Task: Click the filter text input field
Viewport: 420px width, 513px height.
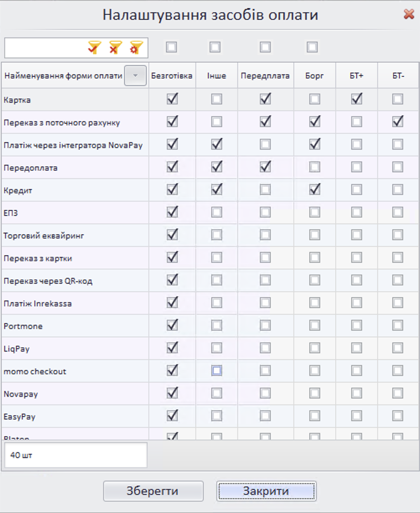Action: point(44,48)
